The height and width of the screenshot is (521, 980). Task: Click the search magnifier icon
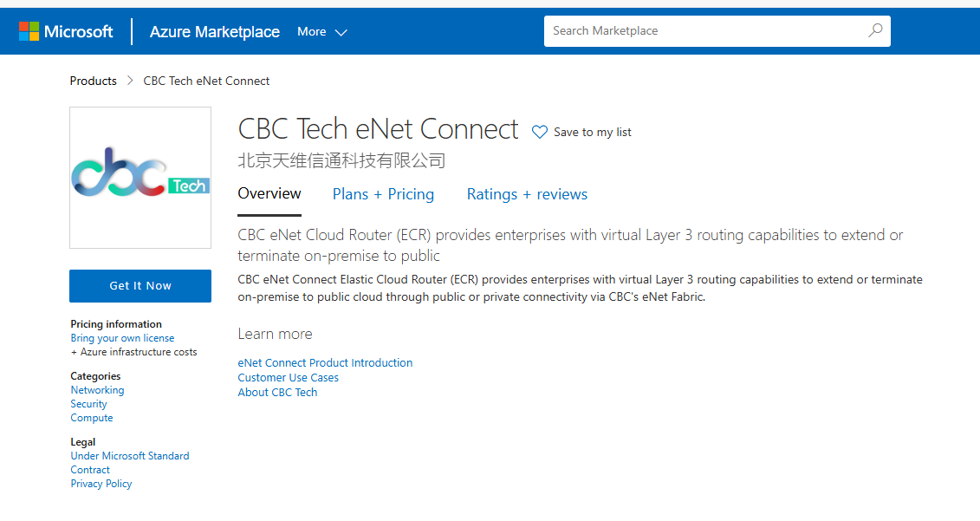tap(875, 30)
